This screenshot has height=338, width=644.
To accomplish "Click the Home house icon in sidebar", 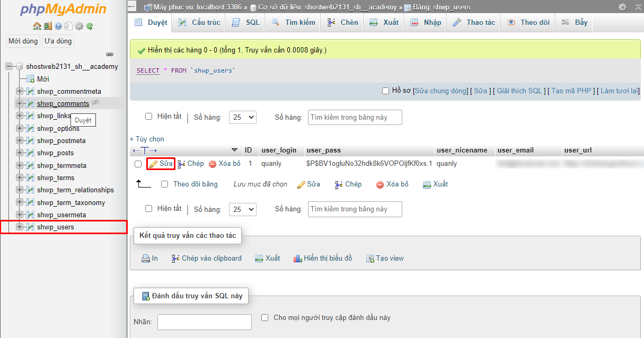I will (37, 26).
